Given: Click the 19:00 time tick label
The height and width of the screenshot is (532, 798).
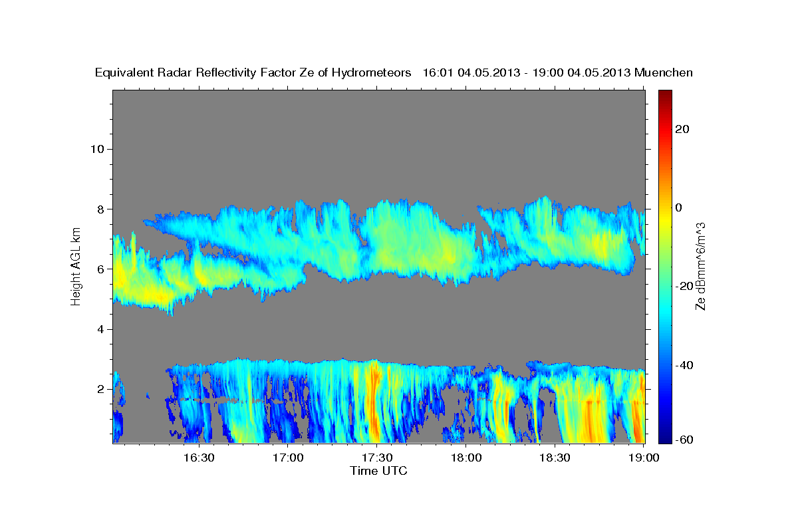Looking at the screenshot, I should tap(643, 458).
